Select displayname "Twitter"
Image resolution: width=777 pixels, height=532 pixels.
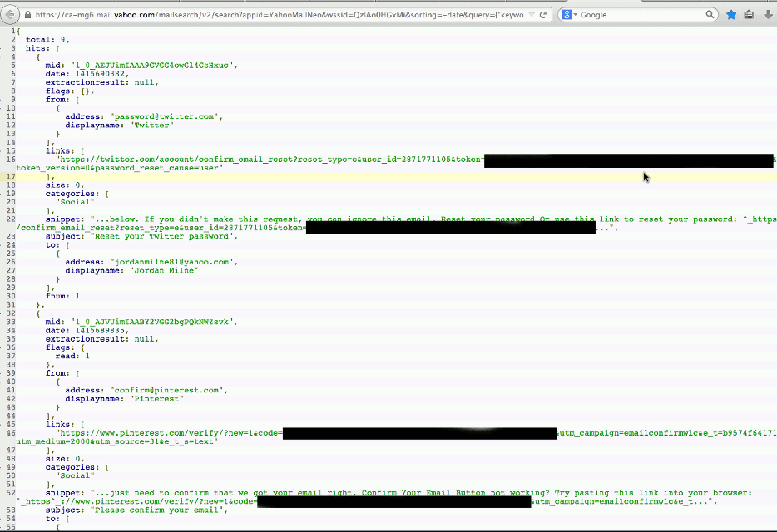(x=151, y=125)
